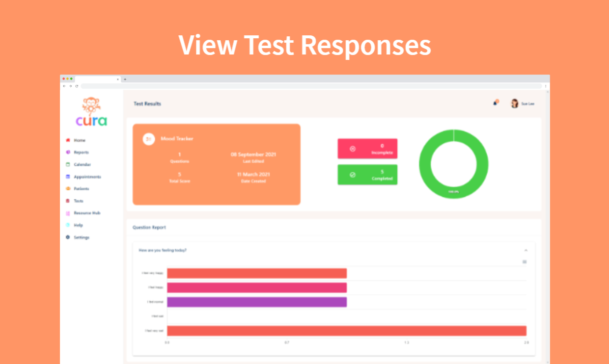Open a new browser tab
This screenshot has width=609, height=364.
(125, 79)
